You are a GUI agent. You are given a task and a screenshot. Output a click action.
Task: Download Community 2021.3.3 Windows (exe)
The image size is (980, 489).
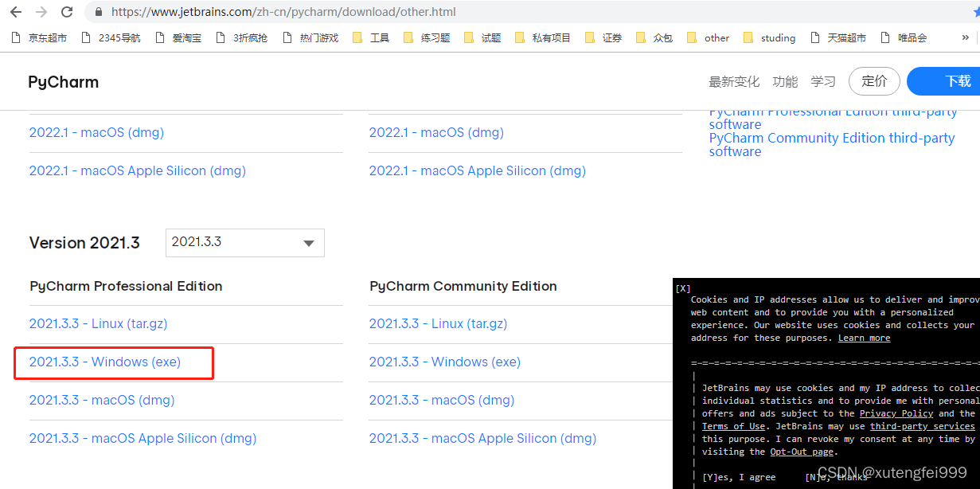point(445,362)
